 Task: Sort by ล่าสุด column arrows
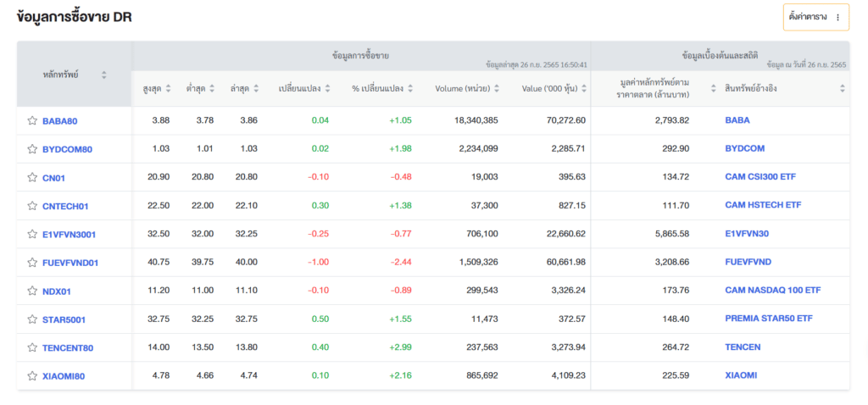256,88
